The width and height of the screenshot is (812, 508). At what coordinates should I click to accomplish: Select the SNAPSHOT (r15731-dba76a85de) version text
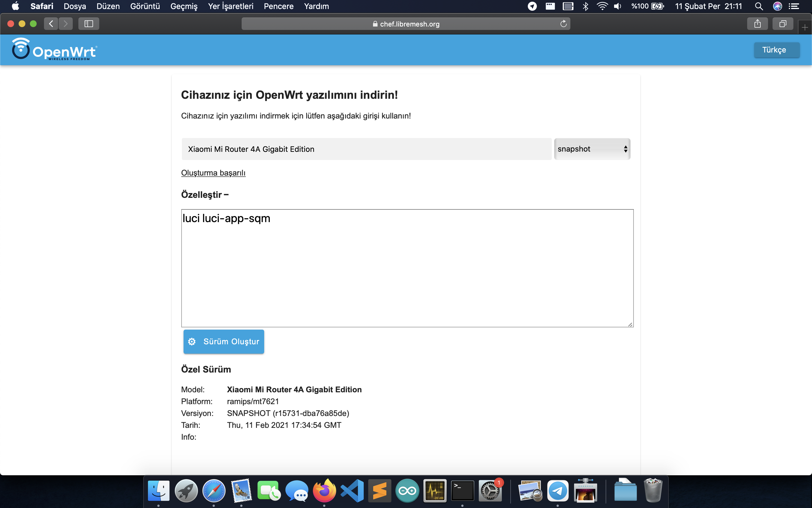(288, 413)
